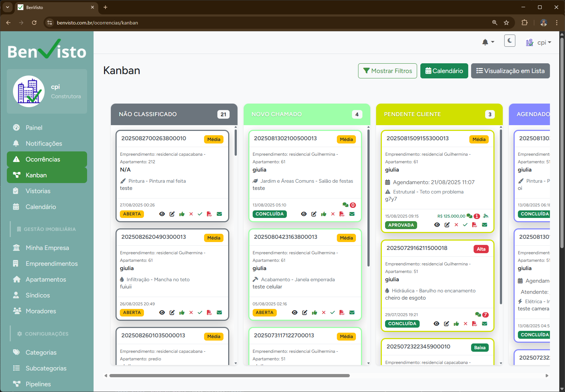Go to Vistorias in the sidebar
This screenshot has width=565, height=392.
38,191
